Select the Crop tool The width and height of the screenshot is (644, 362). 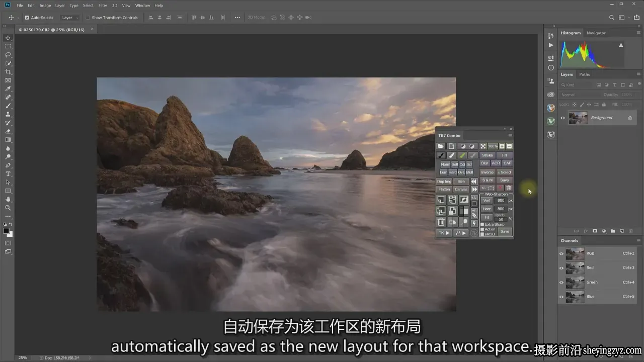point(8,72)
